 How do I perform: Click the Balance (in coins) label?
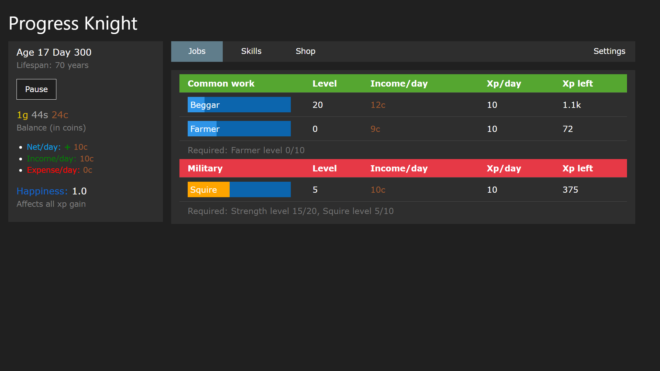51,128
